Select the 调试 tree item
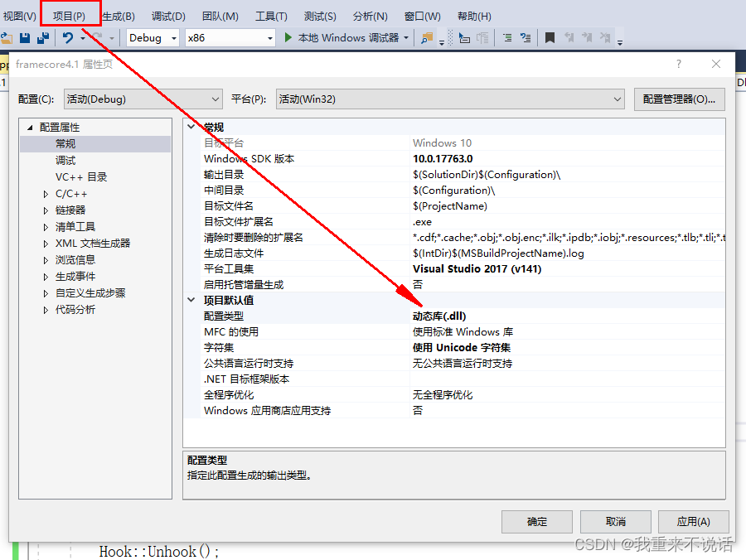The image size is (746, 560). [65, 160]
